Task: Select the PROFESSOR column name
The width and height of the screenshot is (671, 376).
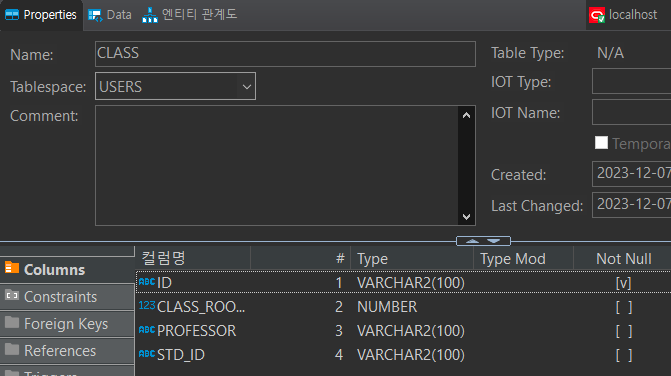Action: (196, 331)
